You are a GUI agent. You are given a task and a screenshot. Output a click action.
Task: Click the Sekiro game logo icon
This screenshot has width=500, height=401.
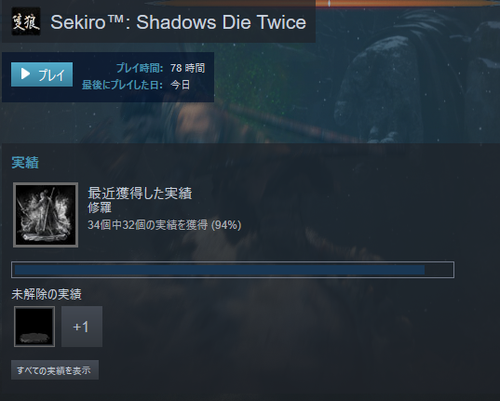tap(26, 21)
